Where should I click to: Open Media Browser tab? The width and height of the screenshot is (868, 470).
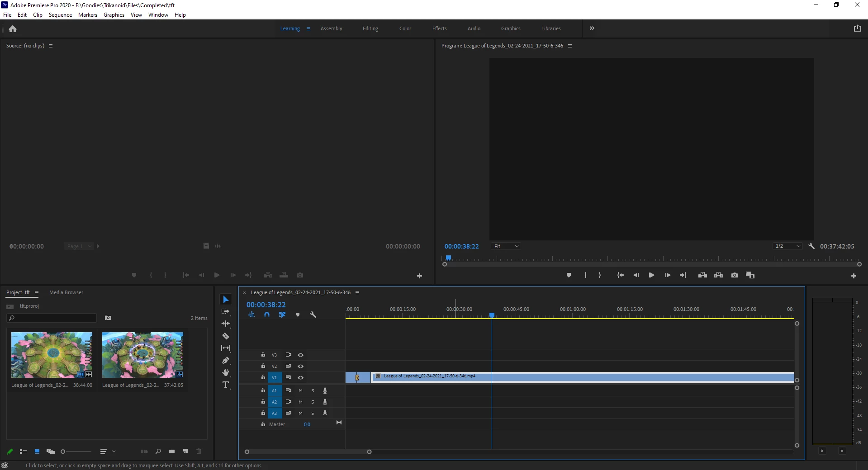tap(66, 292)
